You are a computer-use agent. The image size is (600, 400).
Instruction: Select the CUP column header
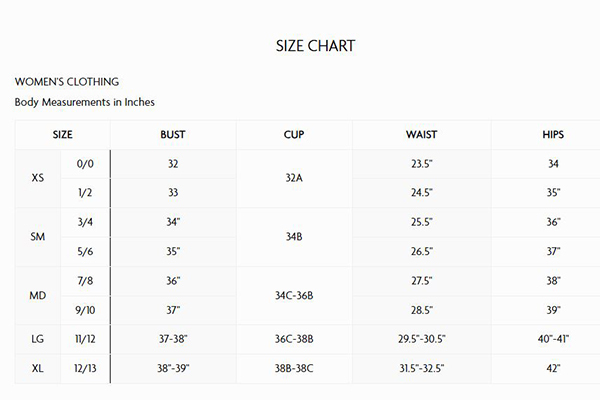[x=294, y=135]
